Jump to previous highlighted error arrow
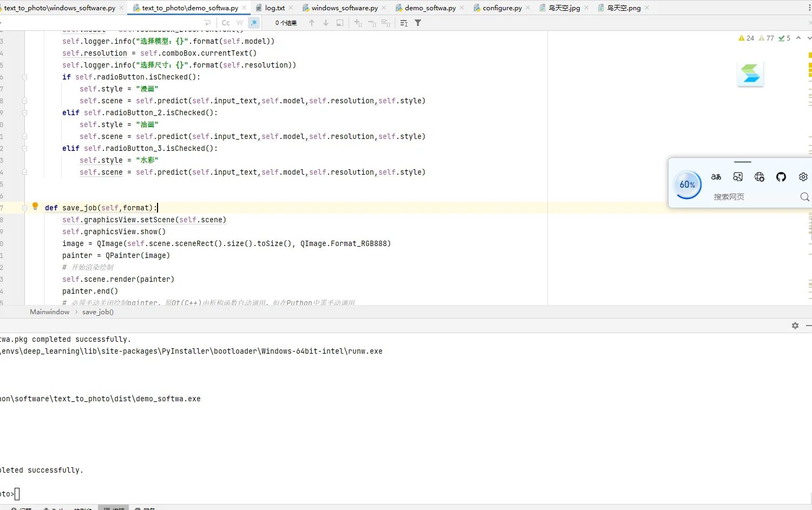Viewport: 812px width, 510px height. (798, 38)
